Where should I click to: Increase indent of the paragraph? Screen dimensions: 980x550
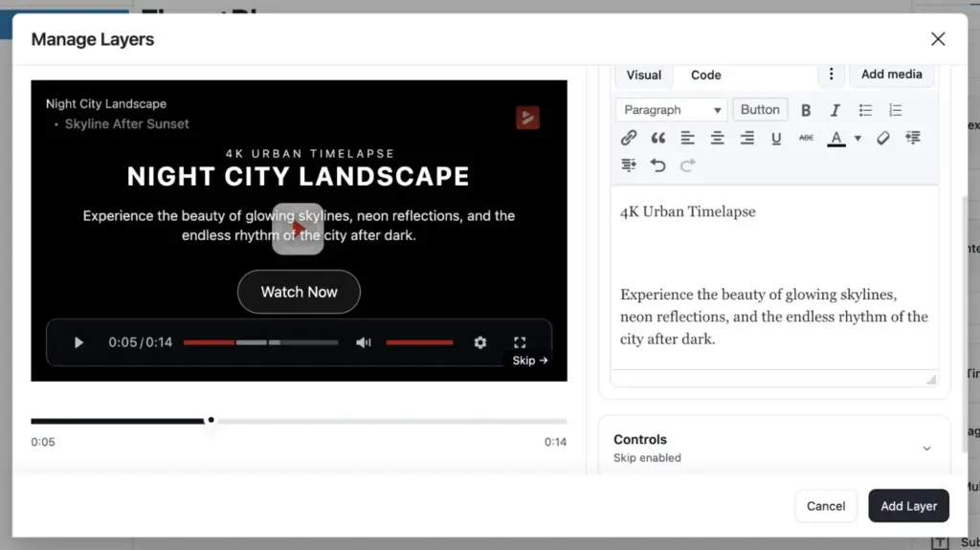coord(628,165)
